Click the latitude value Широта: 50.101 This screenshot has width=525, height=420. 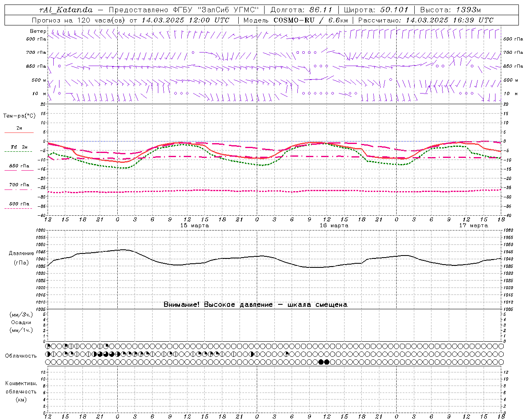click(376, 10)
